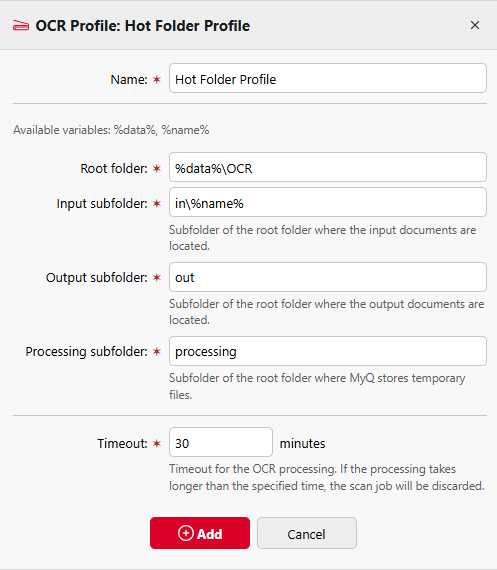The height and width of the screenshot is (570, 497).
Task: Select the Input subfolder text box
Action: coord(328,202)
